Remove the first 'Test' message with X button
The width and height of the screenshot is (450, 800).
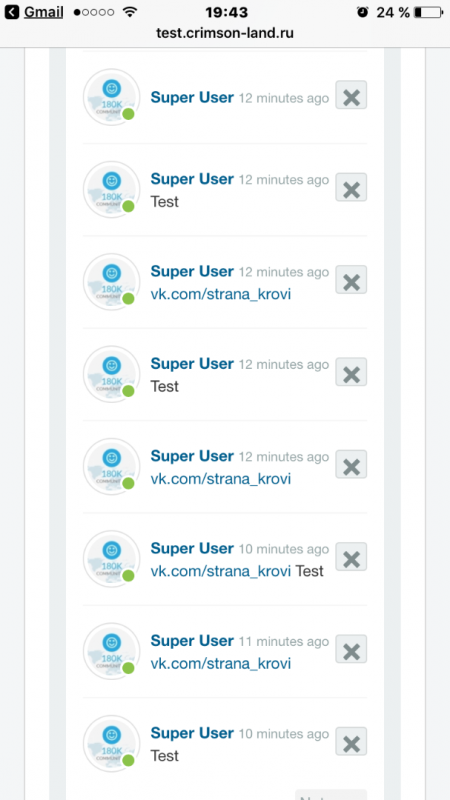tap(351, 187)
